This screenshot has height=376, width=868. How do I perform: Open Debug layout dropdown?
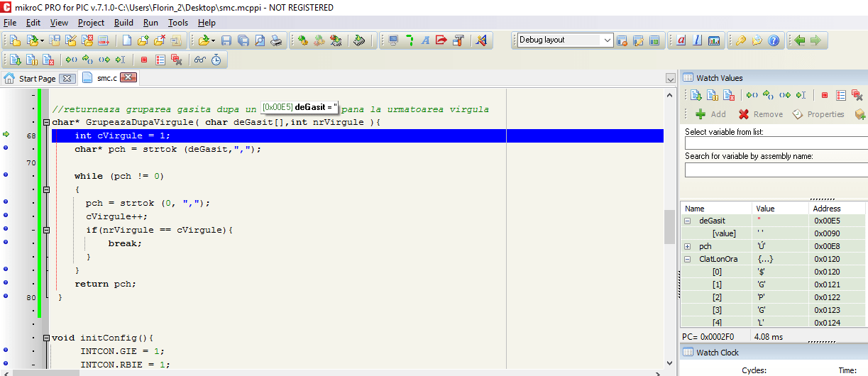click(608, 40)
